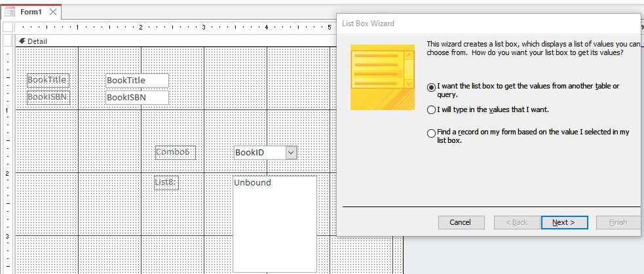This screenshot has height=274, width=644.
Task: Click the form selector box at the rulers' corner
Action: click(x=7, y=28)
